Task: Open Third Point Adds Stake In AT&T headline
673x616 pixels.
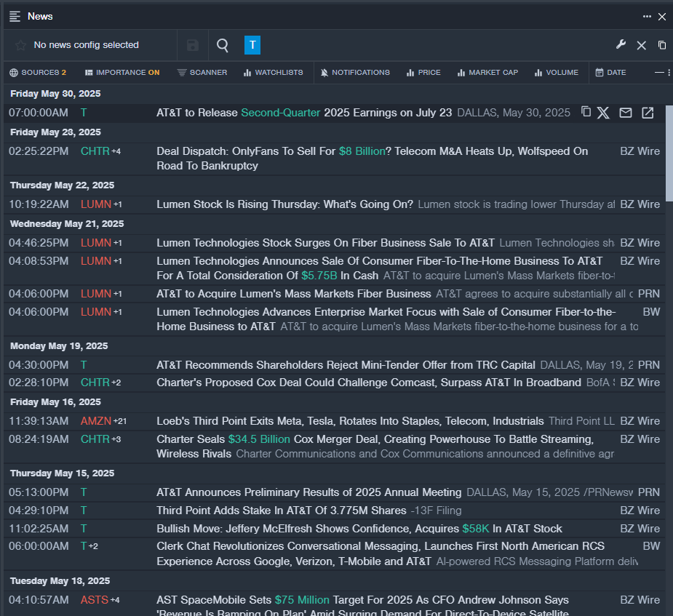Action: click(x=281, y=511)
